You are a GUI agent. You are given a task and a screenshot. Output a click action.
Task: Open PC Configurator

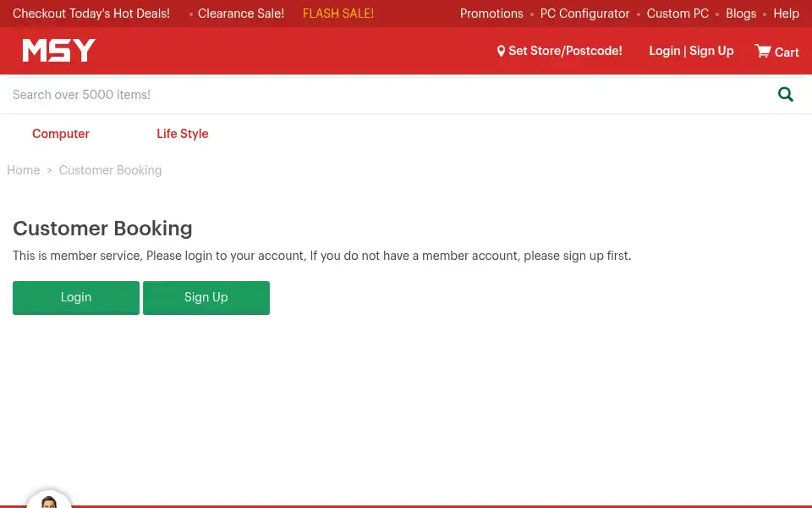click(x=584, y=14)
